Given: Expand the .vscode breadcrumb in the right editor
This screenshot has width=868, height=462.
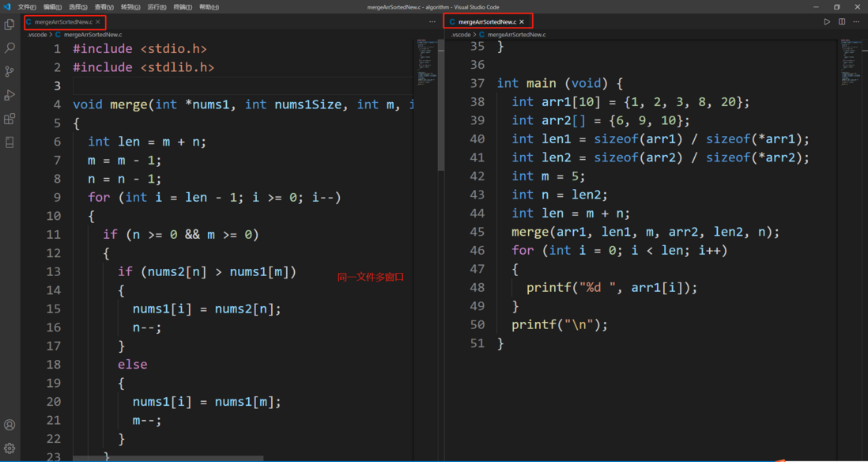Looking at the screenshot, I should (461, 34).
